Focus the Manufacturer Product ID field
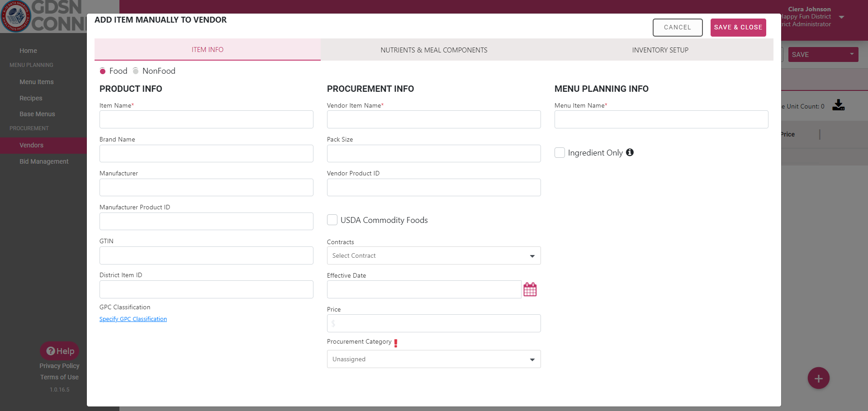Screen dimensions: 868x411 point(206,221)
